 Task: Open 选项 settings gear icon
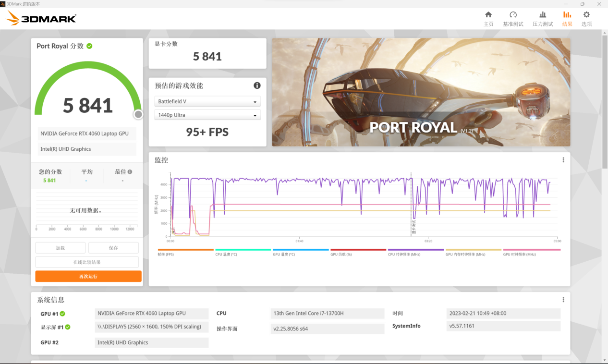click(x=586, y=18)
